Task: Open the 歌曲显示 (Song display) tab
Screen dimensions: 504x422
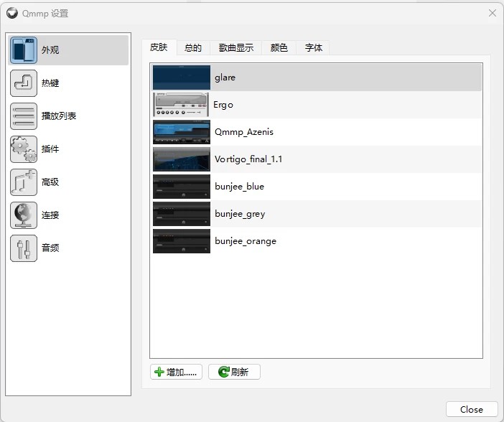Action: coord(236,48)
